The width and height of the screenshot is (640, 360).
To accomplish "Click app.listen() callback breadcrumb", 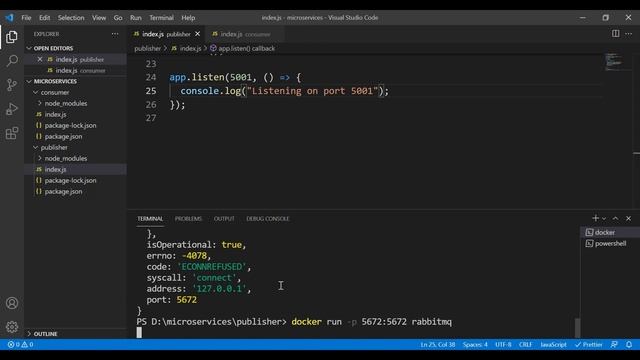I will pos(242,48).
